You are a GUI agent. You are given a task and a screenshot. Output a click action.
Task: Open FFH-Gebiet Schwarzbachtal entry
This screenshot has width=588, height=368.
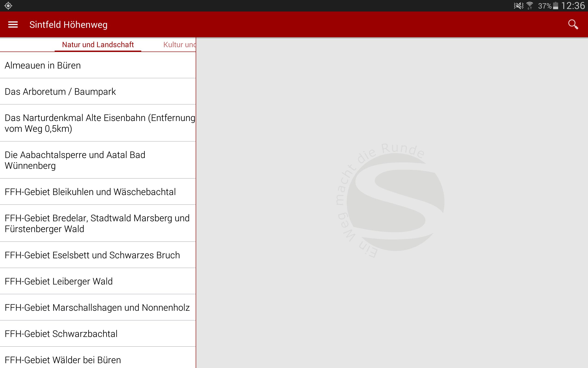tap(98, 334)
